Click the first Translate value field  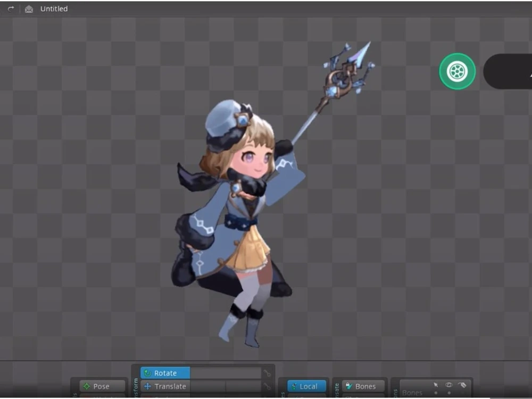point(208,386)
